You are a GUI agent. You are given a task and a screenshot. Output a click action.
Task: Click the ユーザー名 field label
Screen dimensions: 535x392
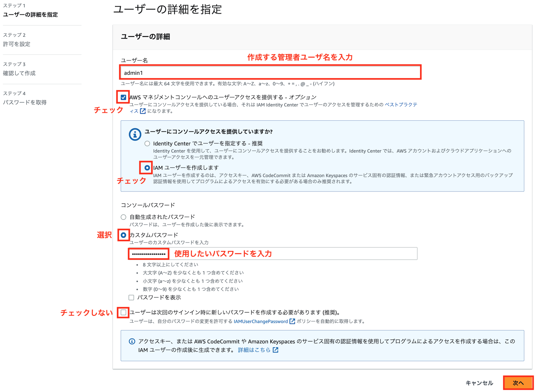pos(134,60)
